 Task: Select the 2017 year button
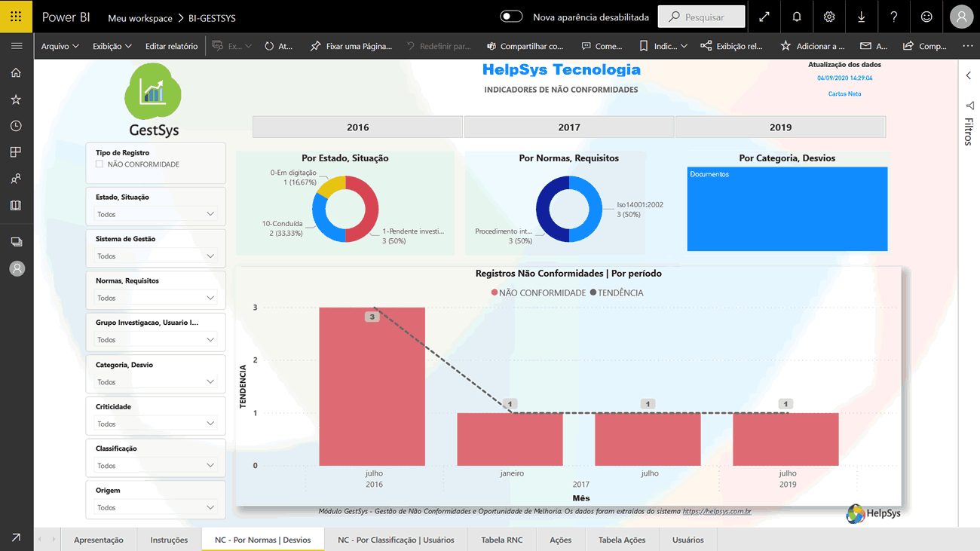(569, 127)
